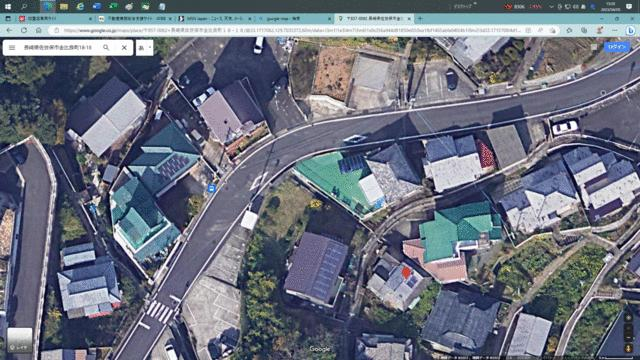Click the address bar URL field
640x360 pixels.
(292, 30)
